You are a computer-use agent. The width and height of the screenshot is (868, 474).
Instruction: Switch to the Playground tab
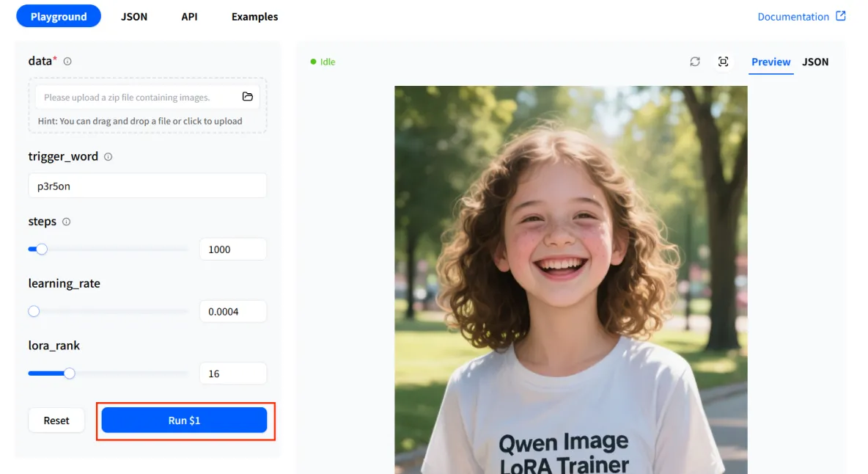point(59,17)
